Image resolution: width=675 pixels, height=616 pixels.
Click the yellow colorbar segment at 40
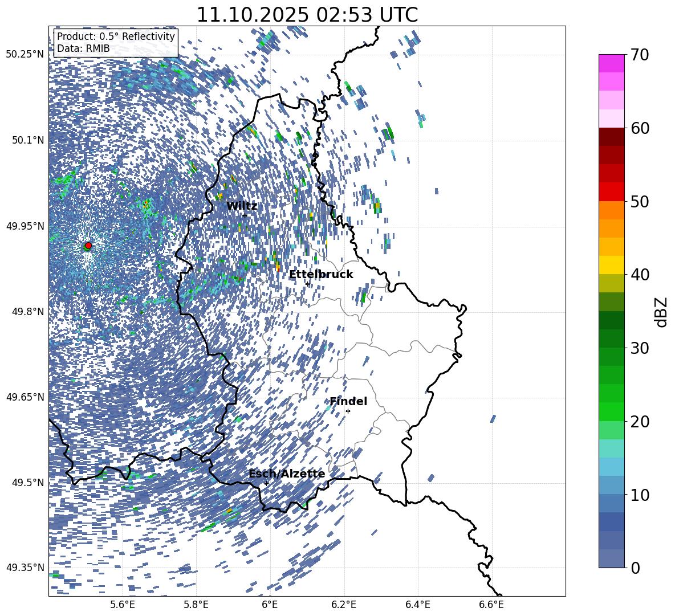611,265
